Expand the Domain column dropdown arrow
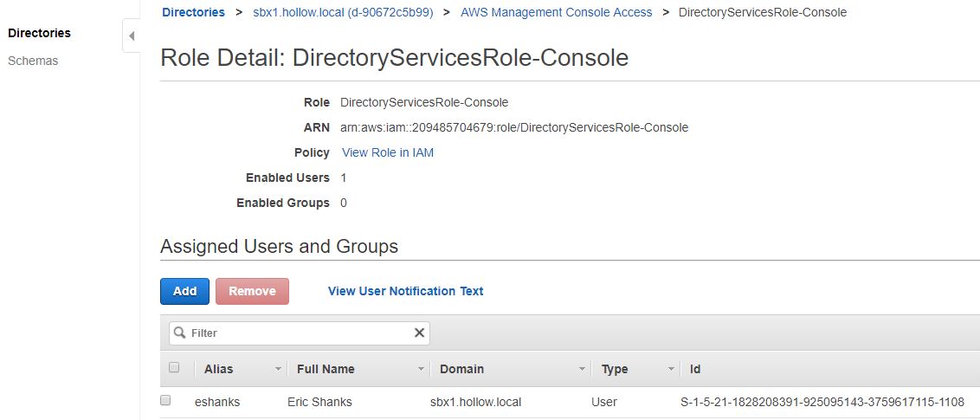This screenshot has width=980, height=420. pyautogui.click(x=583, y=369)
